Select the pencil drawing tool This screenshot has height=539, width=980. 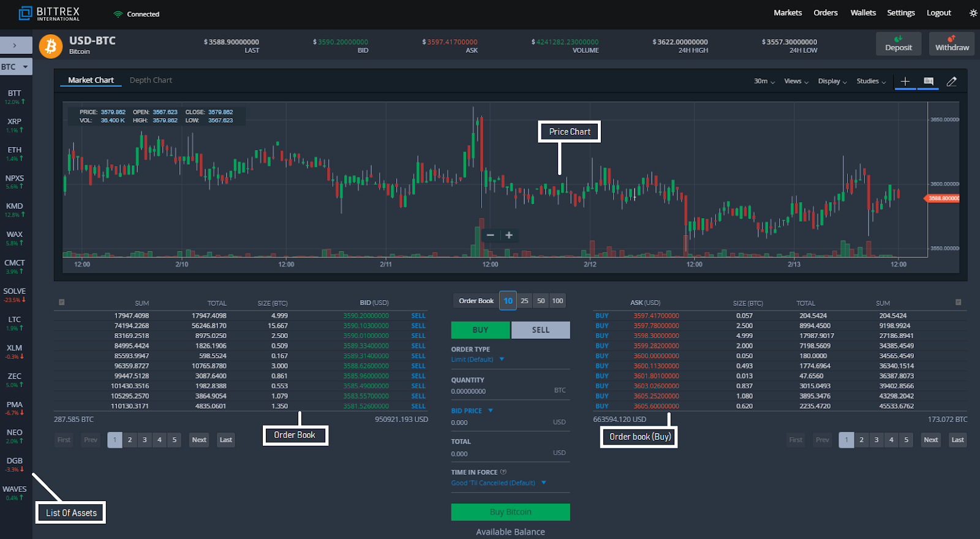pyautogui.click(x=952, y=81)
